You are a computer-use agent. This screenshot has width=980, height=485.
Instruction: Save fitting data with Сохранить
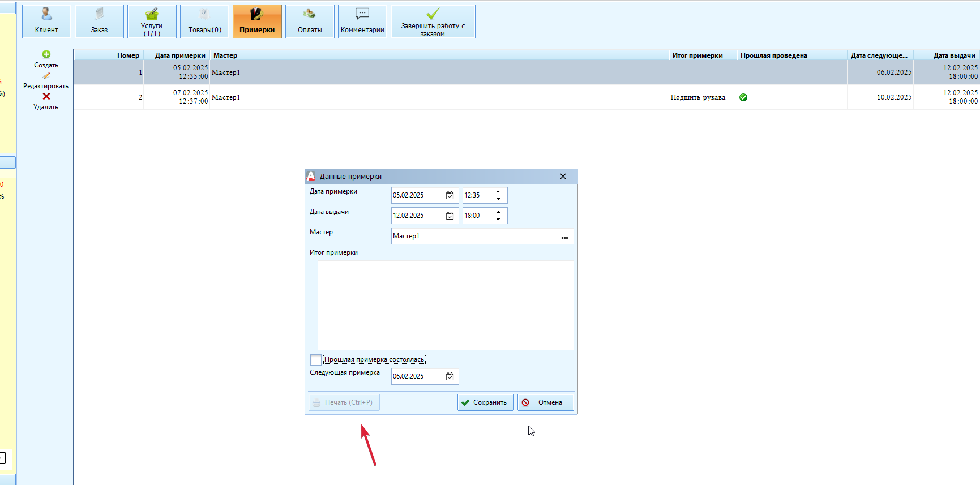click(485, 402)
